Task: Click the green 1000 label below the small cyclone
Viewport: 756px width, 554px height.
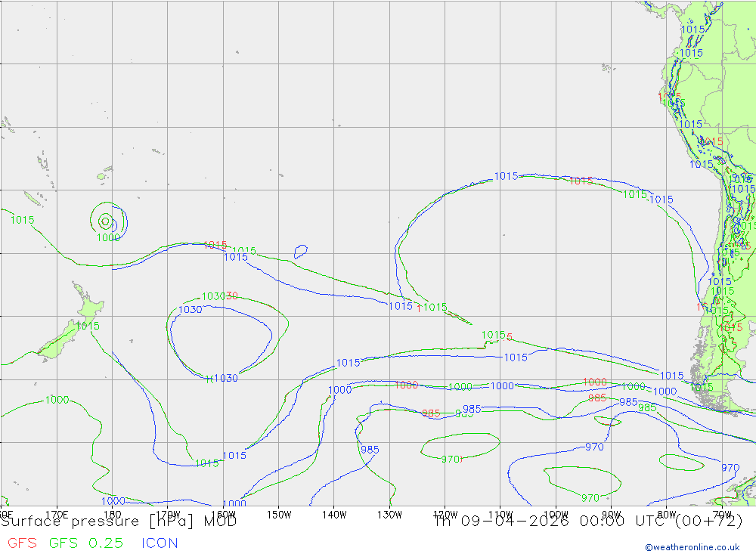Action: (x=108, y=238)
